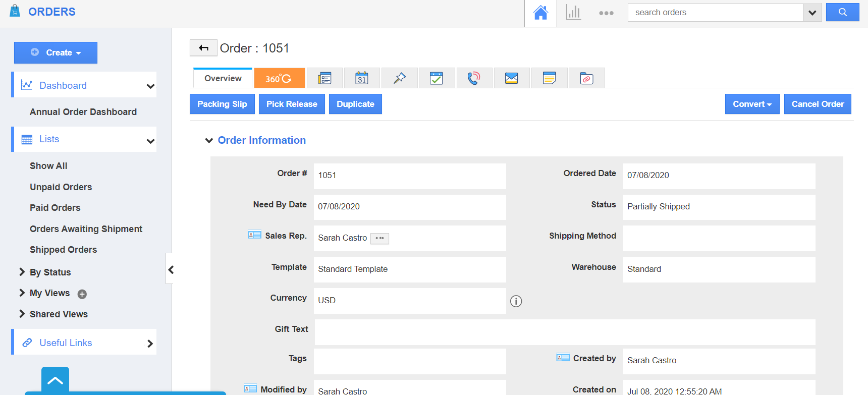This screenshot has height=395, width=868.
Task: Click into the search orders field
Action: pos(715,13)
